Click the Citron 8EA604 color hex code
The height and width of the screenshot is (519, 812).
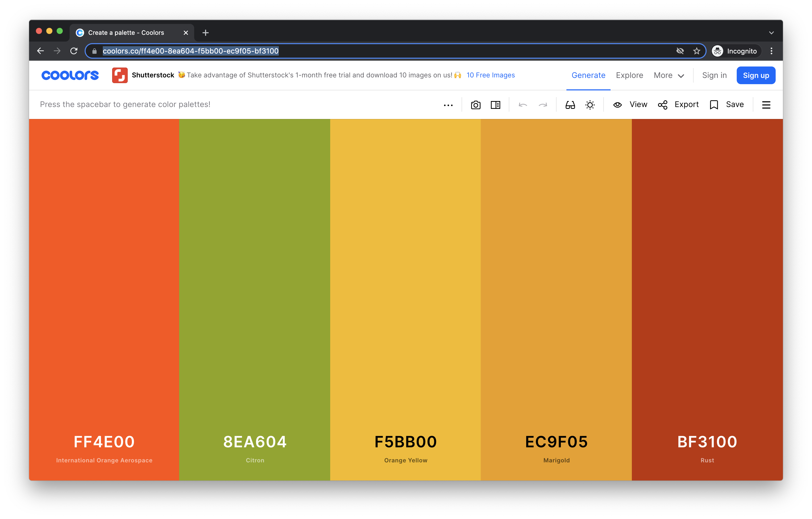tap(255, 442)
